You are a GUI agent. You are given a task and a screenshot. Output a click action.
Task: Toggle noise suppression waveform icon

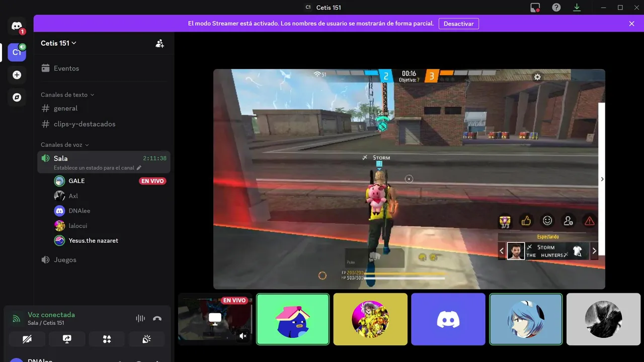pyautogui.click(x=140, y=318)
